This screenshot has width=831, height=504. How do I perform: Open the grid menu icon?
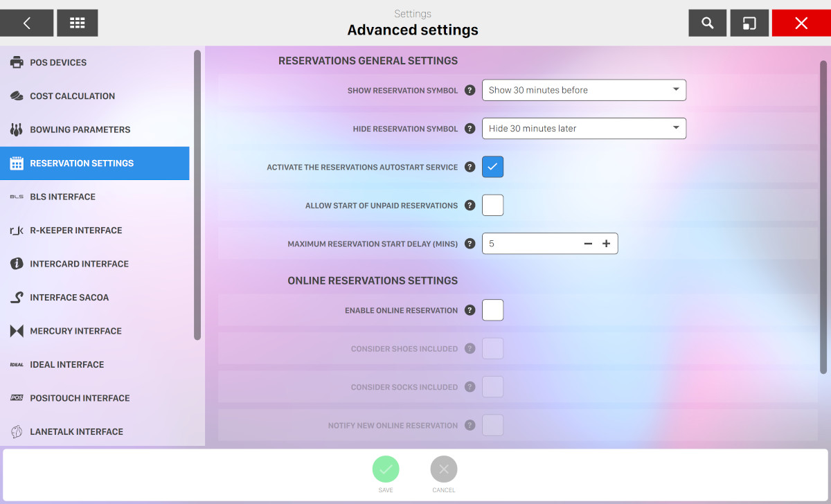click(x=77, y=23)
